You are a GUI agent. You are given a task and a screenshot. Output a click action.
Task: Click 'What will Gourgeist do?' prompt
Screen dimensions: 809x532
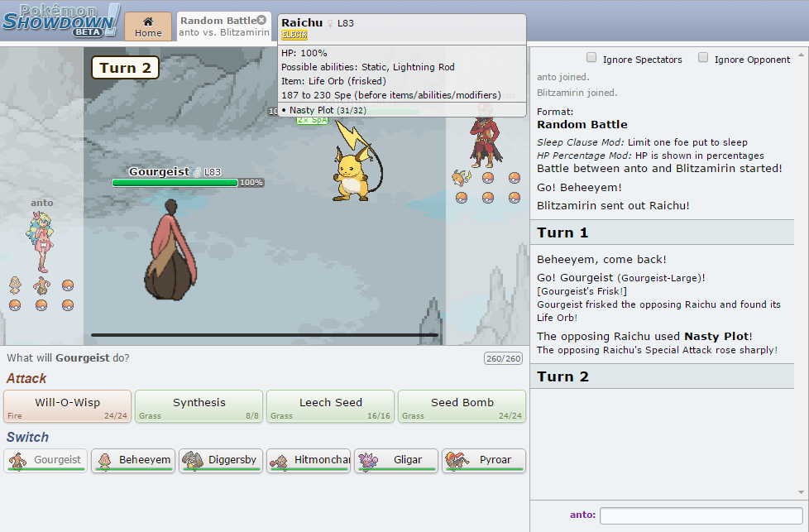pos(68,358)
